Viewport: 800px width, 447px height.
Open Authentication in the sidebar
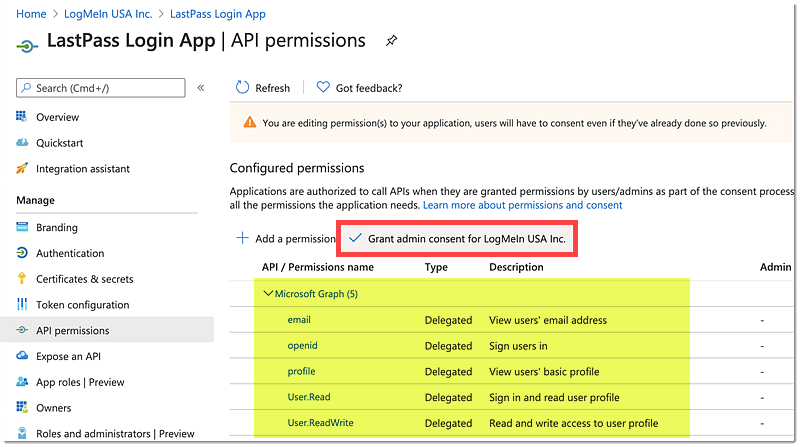tap(70, 253)
